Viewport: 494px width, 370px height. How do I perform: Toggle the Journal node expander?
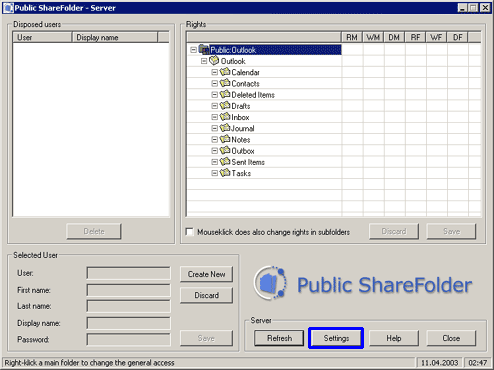(215, 128)
